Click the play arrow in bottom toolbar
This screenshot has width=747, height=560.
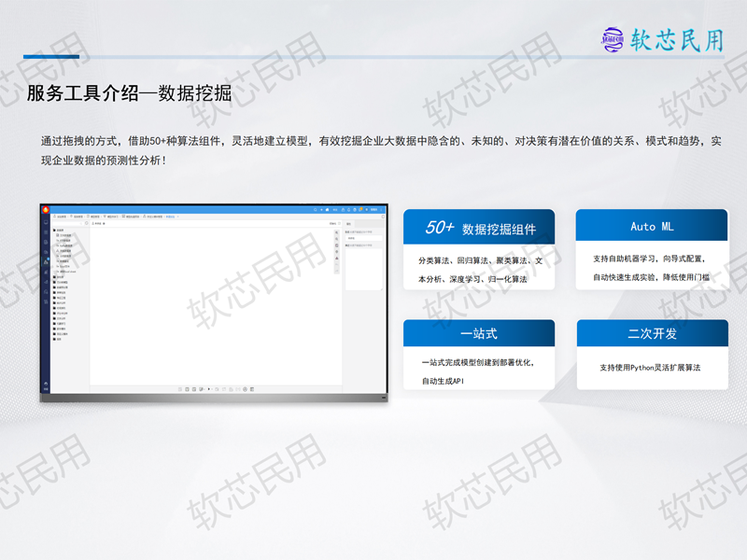coord(208,389)
